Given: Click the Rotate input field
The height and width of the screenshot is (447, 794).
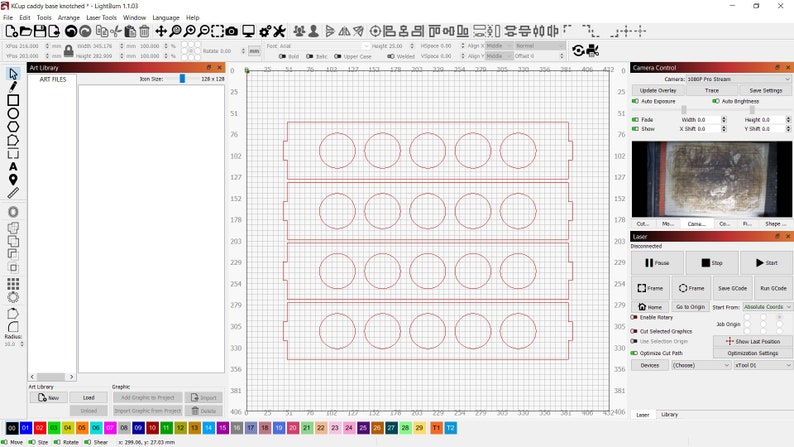Looking at the screenshot, I should pos(225,51).
